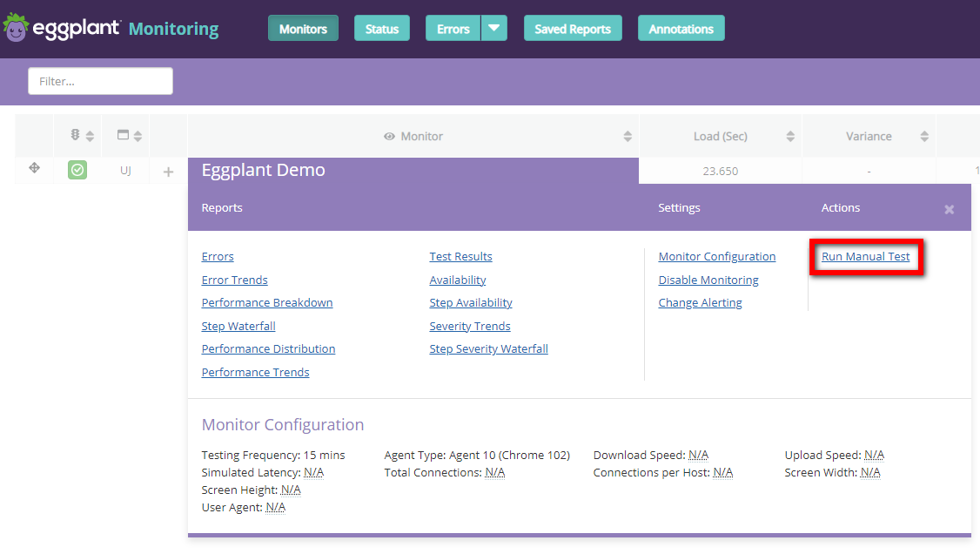Click the User Agent N/A value
The height and width of the screenshot is (554, 980).
click(x=275, y=508)
